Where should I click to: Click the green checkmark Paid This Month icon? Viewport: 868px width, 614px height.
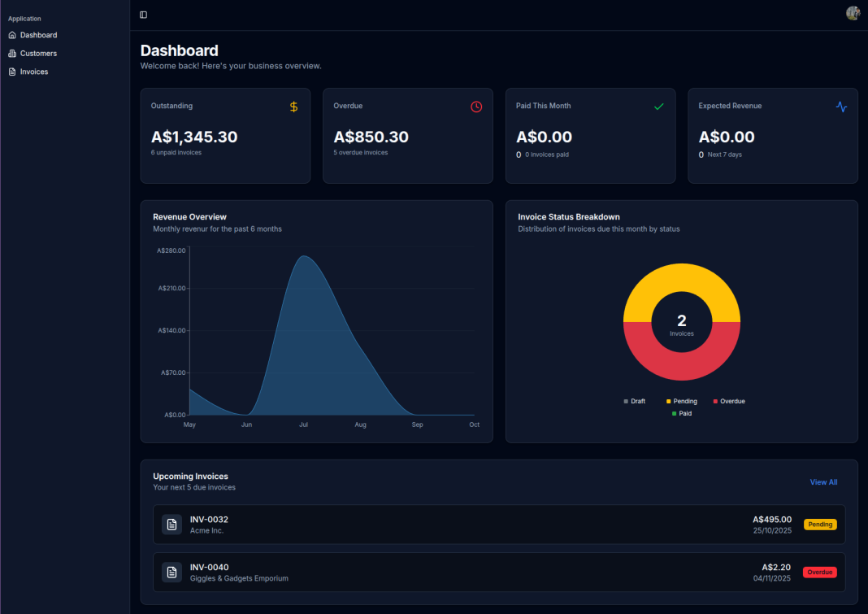click(x=659, y=107)
